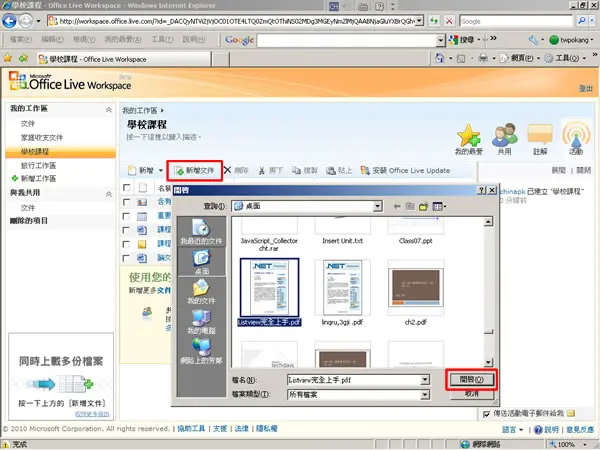This screenshot has height=450, width=600.
Task: Expand the 新增 dropdown arrow in toolbar
Action: (x=161, y=170)
